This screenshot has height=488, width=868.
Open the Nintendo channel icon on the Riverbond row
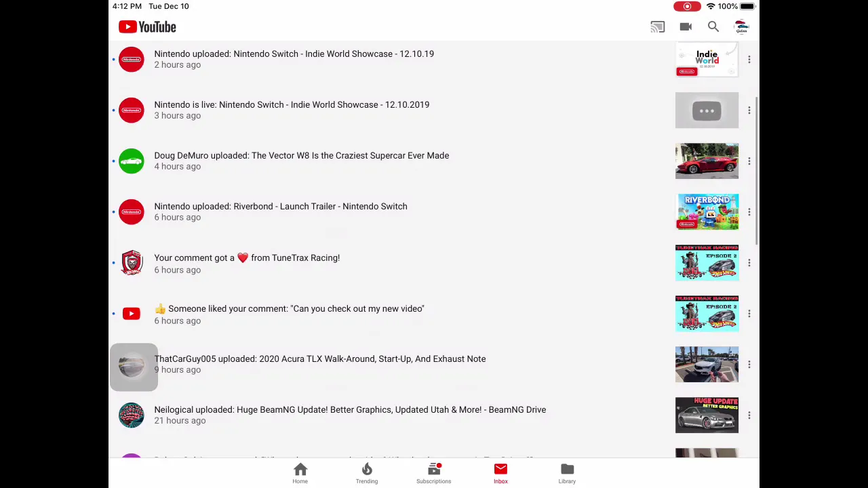132,212
